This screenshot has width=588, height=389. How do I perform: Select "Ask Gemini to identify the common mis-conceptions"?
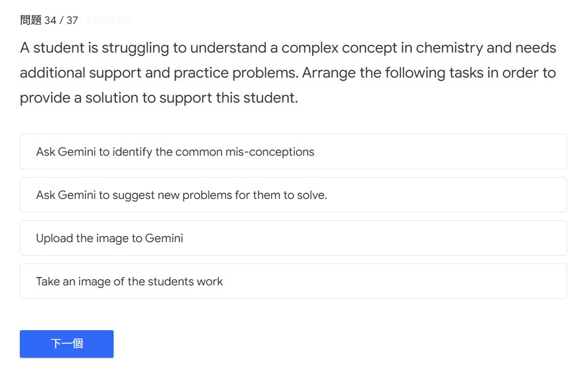(175, 152)
